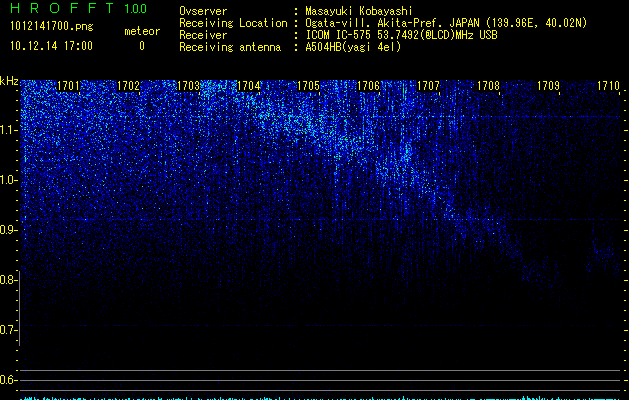Click the 1.1 kHz axis label
The image size is (629, 400).
click(x=9, y=130)
